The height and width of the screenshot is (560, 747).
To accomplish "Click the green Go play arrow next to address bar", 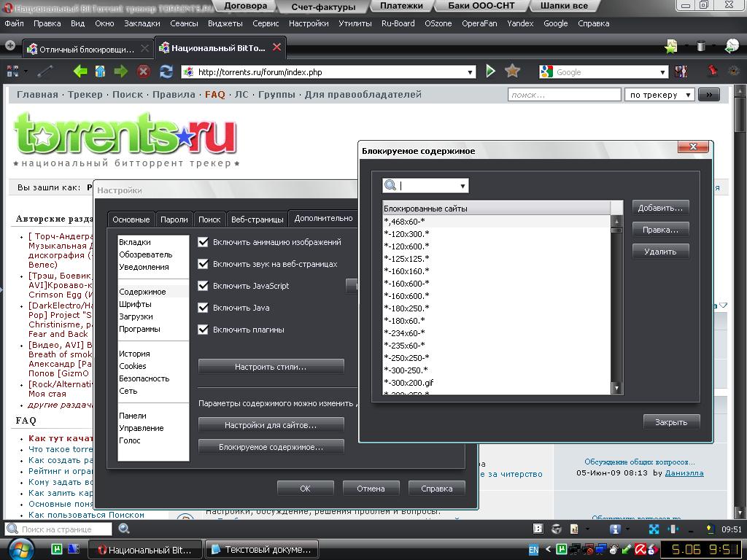I will (490, 71).
